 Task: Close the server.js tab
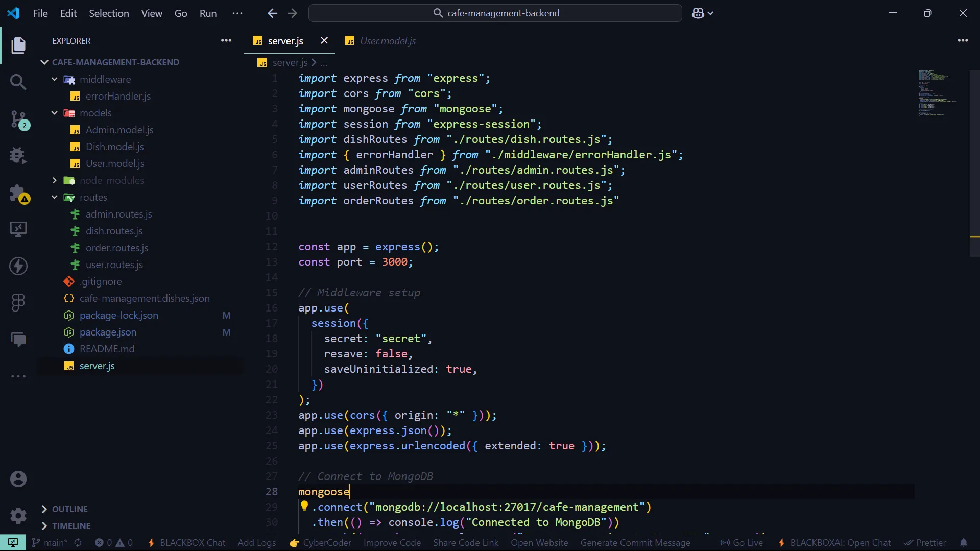pos(324,41)
